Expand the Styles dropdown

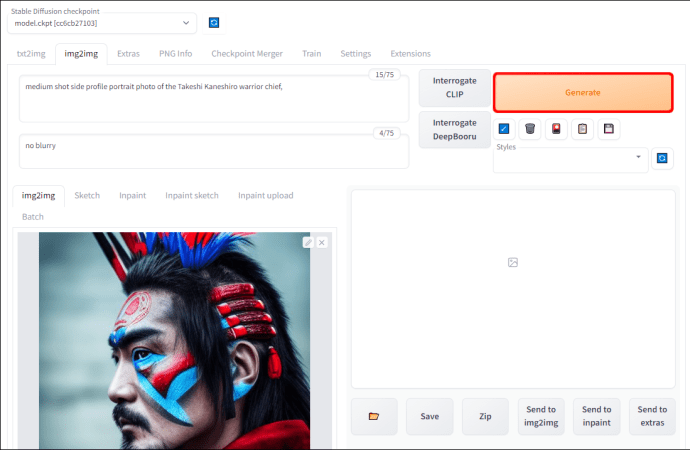tap(570, 160)
